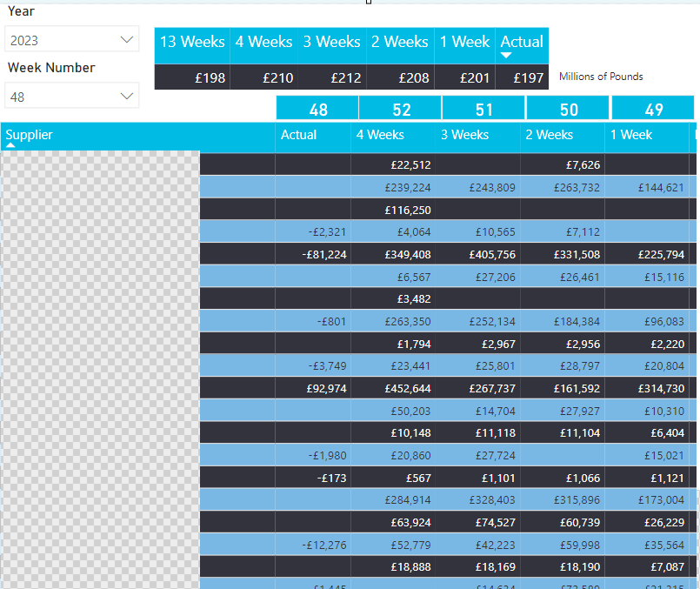Select the £210 total value
This screenshot has width=700, height=589.
point(277,78)
